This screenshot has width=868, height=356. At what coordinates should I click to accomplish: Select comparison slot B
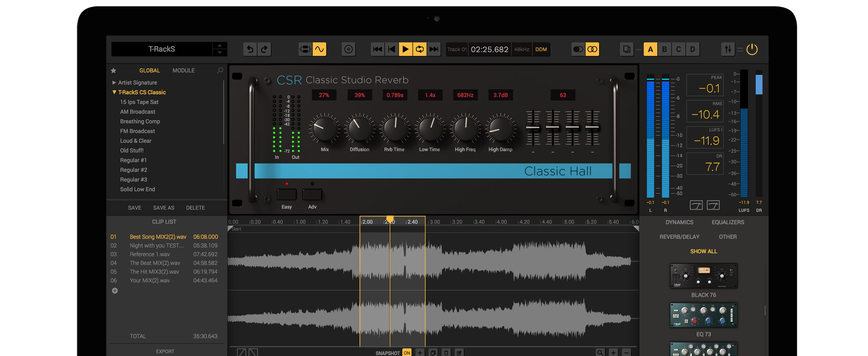tap(664, 49)
